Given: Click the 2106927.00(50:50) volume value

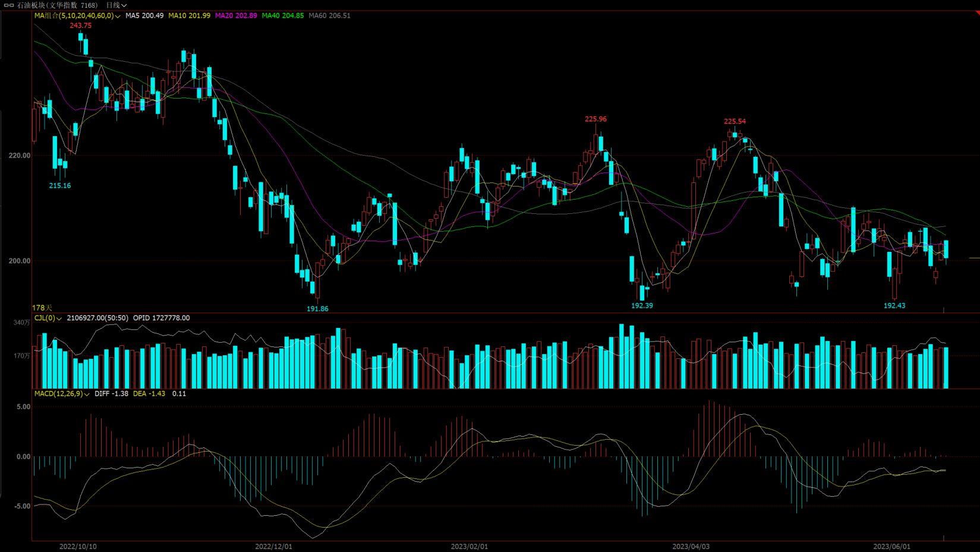Looking at the screenshot, I should click(97, 318).
